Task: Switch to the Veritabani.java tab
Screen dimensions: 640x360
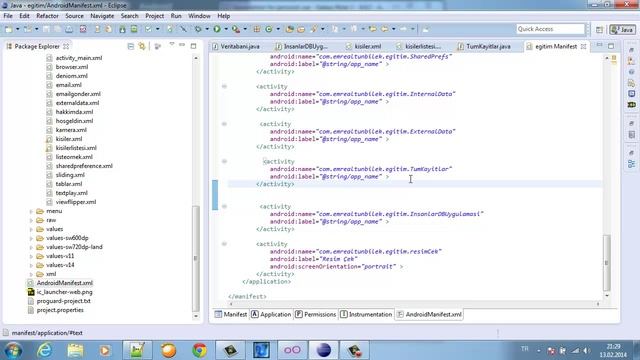Action: (236, 47)
